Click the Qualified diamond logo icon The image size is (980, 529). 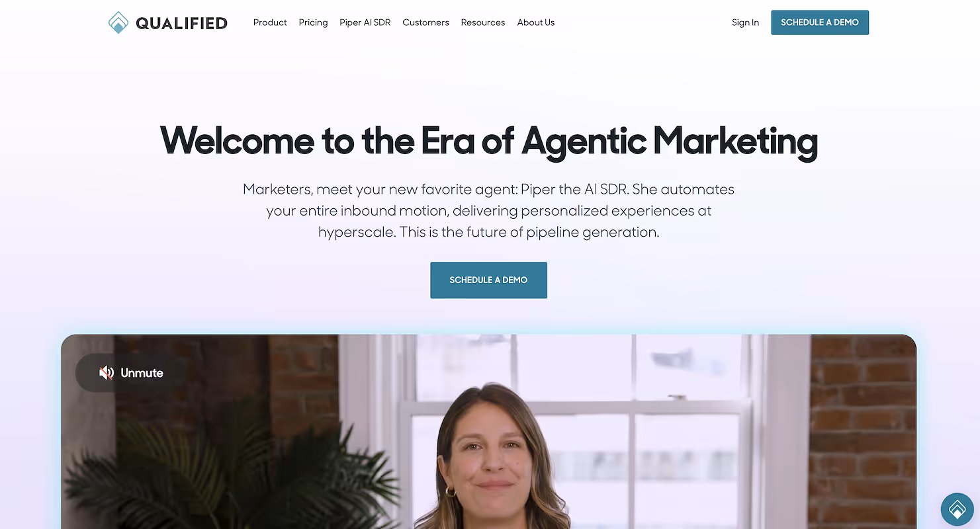[118, 22]
